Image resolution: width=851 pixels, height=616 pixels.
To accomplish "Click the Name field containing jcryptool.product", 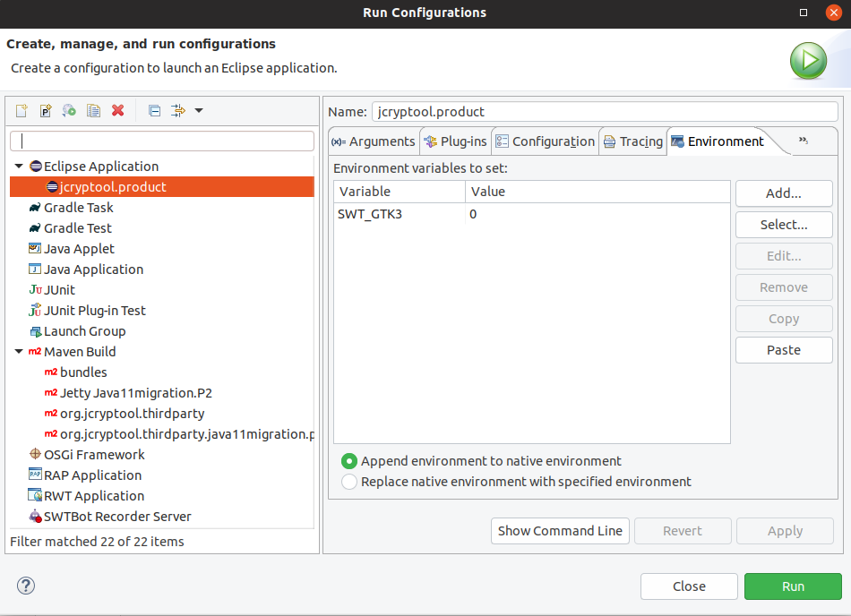I will tap(605, 112).
